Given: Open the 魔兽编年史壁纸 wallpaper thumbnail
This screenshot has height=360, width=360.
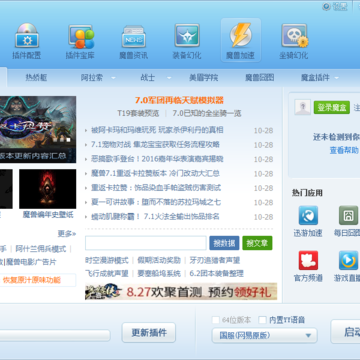Looking at the screenshot, I should pyautogui.click(x=47, y=189).
